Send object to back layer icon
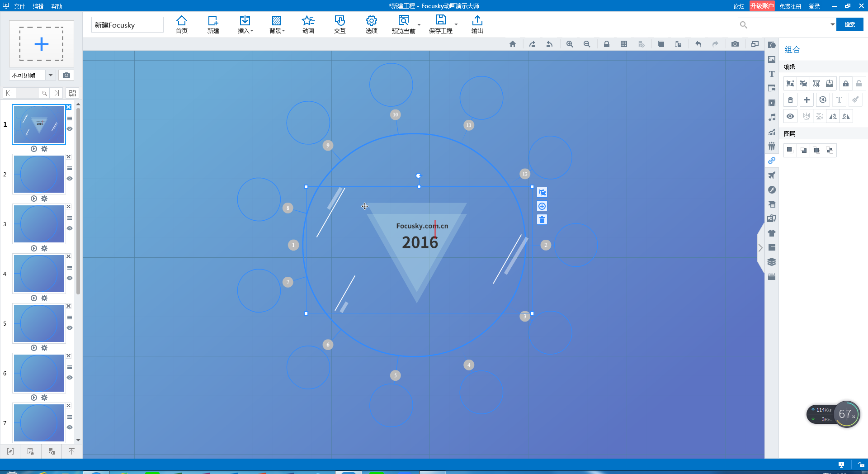Image resolution: width=868 pixels, height=474 pixels. click(830, 150)
